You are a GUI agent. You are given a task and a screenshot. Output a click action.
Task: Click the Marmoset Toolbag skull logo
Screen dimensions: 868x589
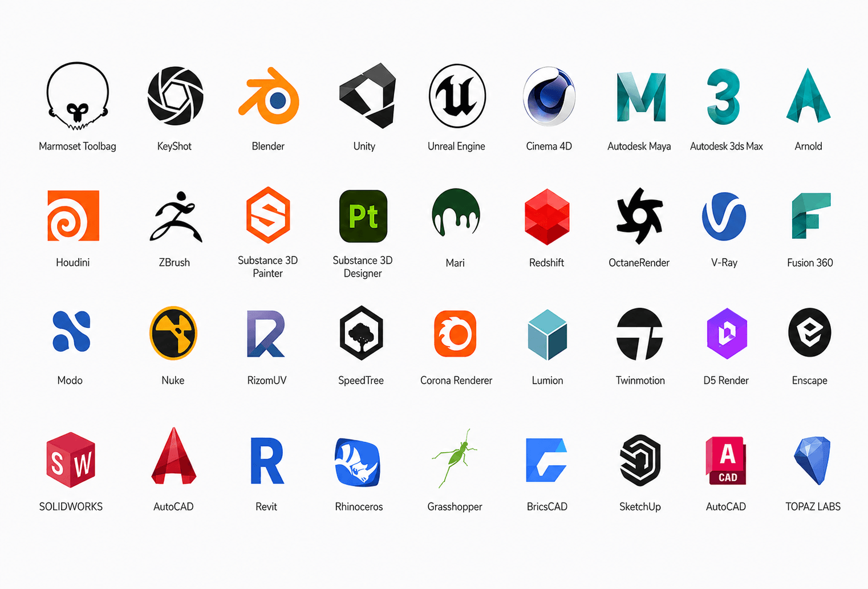78,96
